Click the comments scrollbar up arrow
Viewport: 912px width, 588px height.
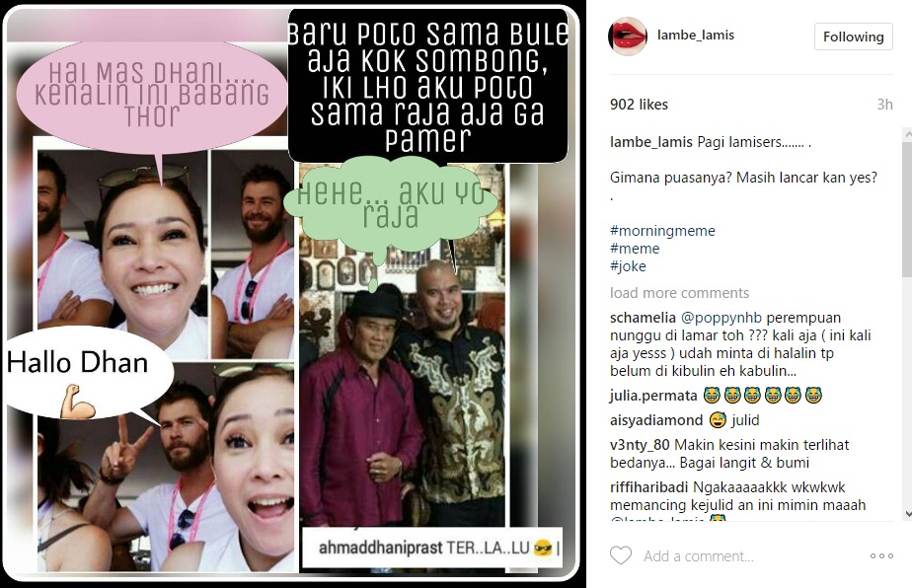[x=907, y=134]
